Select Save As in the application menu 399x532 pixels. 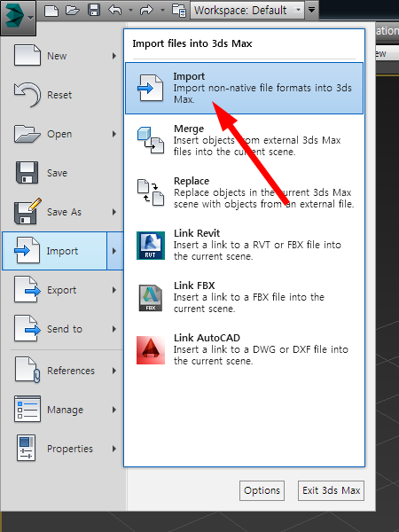point(63,212)
